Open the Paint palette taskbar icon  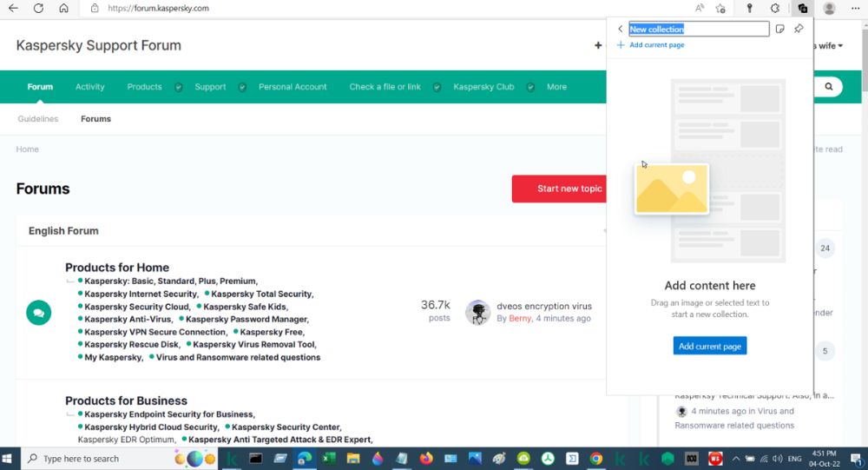click(x=499, y=459)
